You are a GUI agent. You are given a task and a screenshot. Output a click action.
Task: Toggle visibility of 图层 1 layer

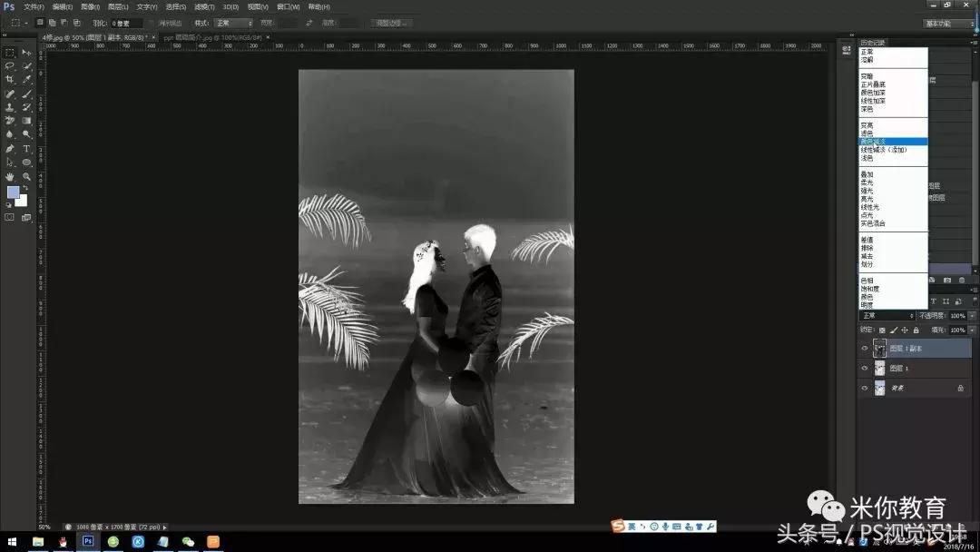(865, 368)
